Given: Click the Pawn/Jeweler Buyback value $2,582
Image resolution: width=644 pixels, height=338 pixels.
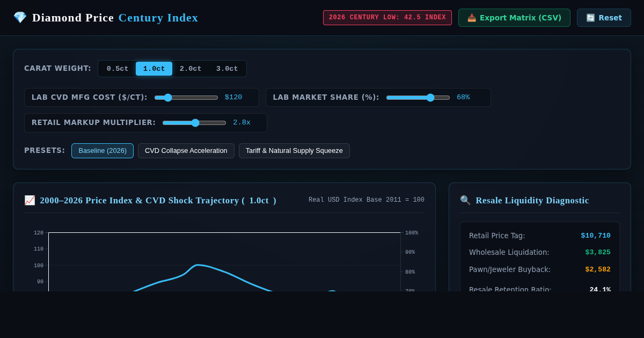Looking at the screenshot, I should coord(598,269).
